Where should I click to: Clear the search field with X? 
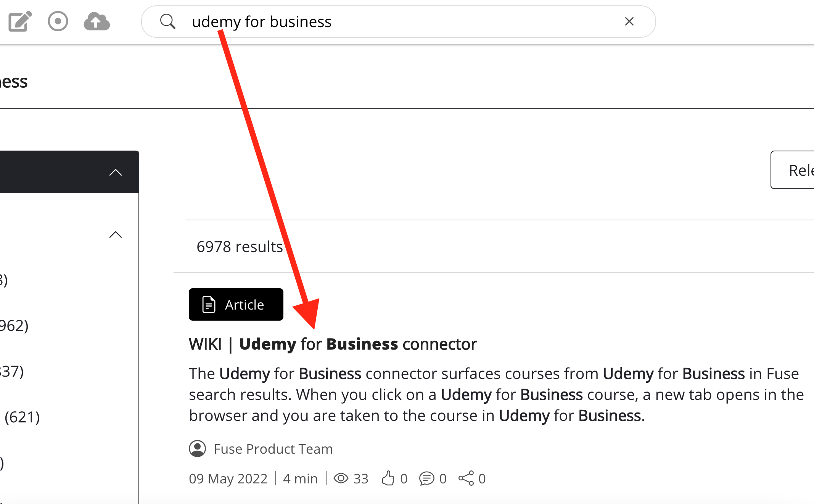click(x=629, y=21)
